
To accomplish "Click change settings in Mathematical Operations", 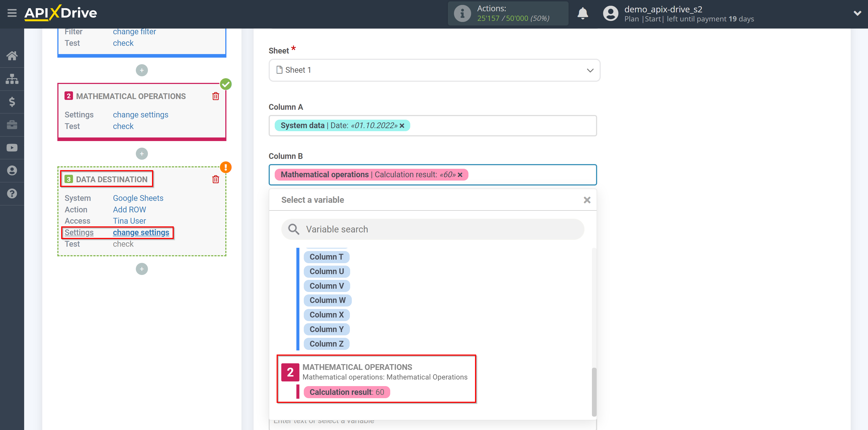I will [141, 115].
